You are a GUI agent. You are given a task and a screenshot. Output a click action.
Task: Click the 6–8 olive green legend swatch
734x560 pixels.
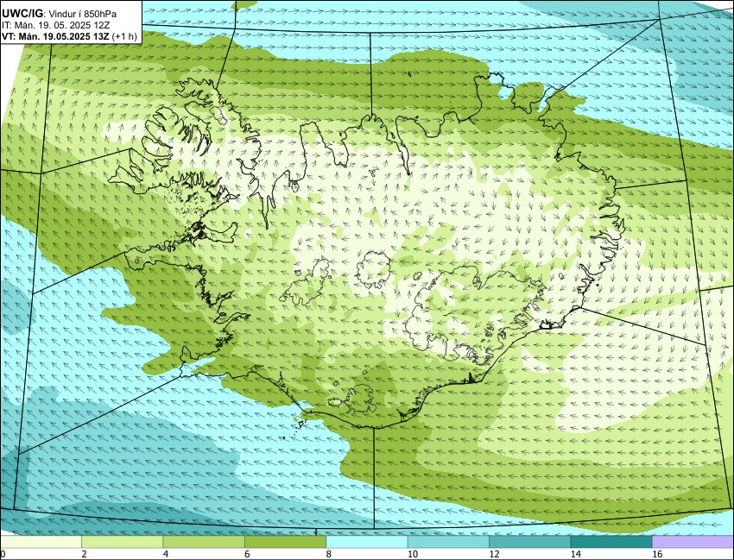point(285,542)
